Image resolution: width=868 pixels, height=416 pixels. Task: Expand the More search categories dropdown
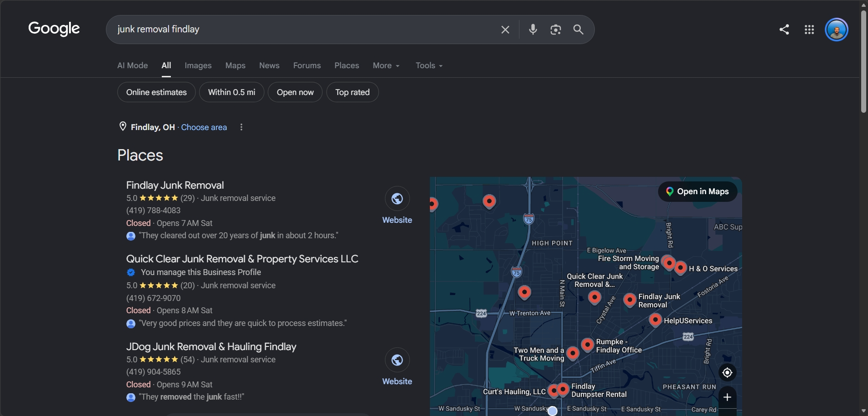[386, 65]
